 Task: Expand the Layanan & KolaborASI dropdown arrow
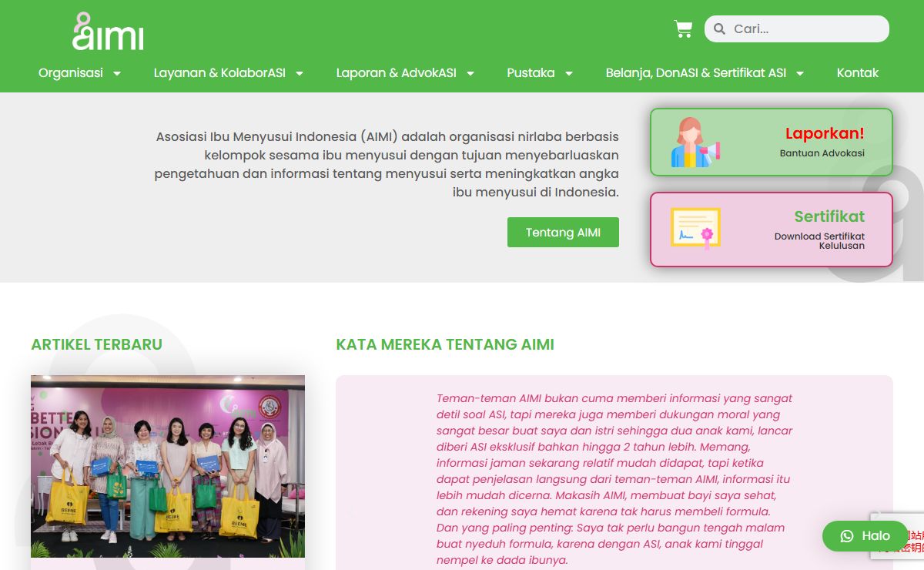[x=300, y=74]
